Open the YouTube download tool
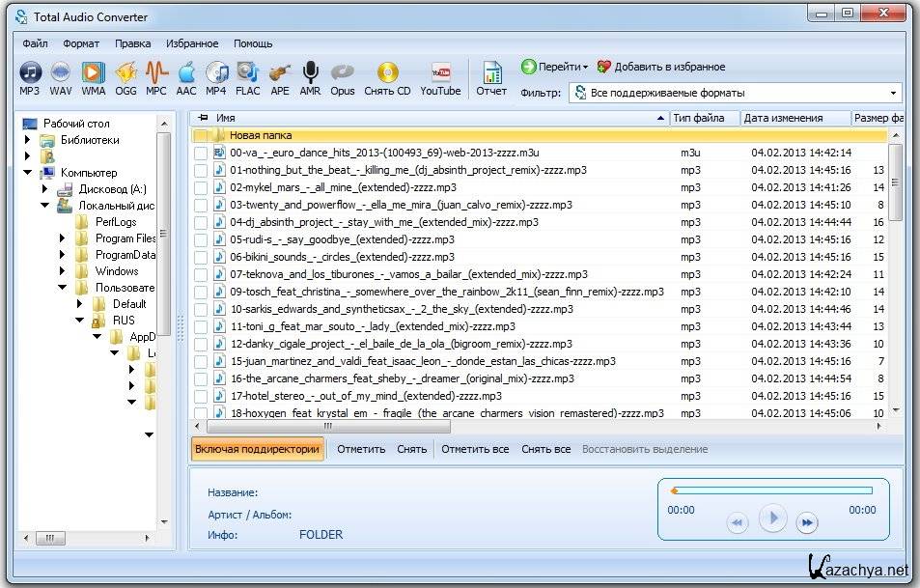 (440, 76)
